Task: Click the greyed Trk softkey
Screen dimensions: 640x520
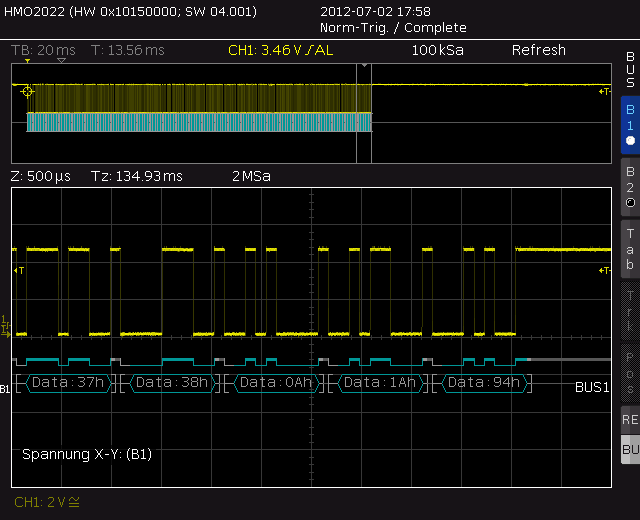Action: pyautogui.click(x=630, y=311)
